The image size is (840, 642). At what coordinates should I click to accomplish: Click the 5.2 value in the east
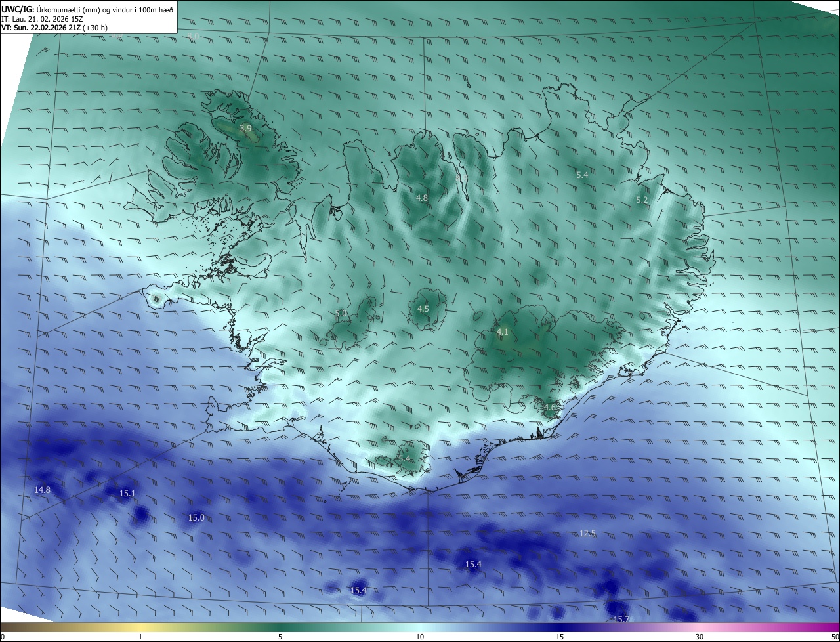[642, 200]
